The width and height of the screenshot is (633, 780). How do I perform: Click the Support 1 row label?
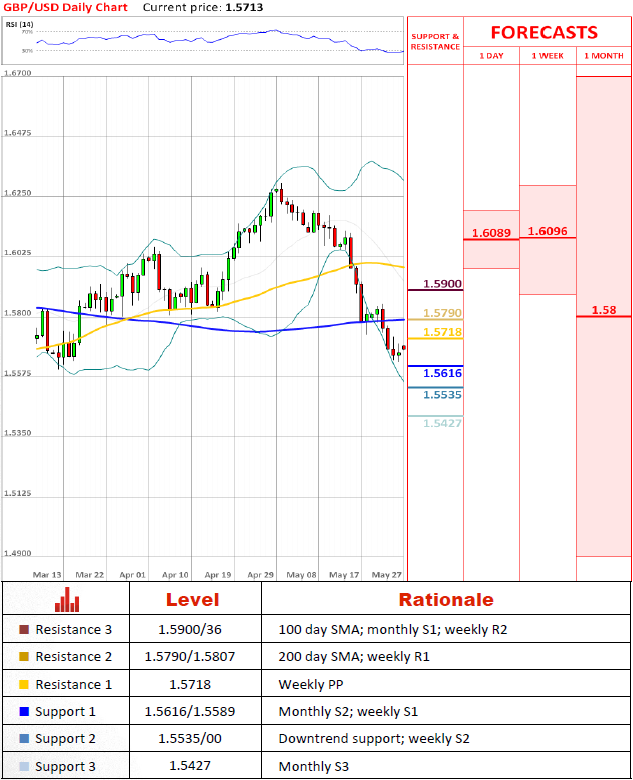coord(65,712)
